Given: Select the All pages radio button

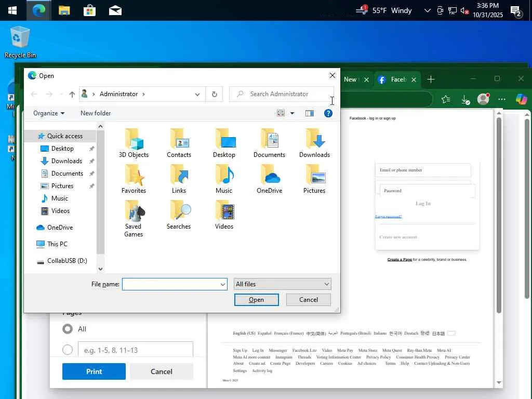Looking at the screenshot, I should [68, 329].
